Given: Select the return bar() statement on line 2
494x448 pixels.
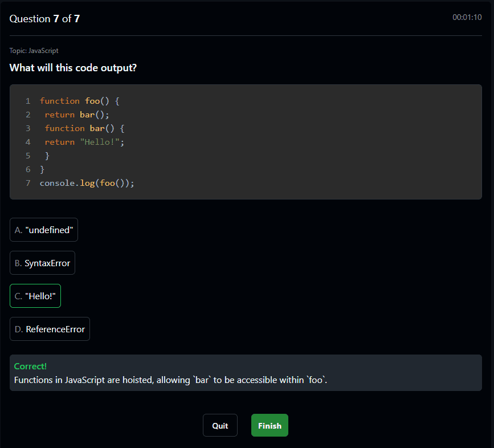Looking at the screenshot, I should click(76, 115).
